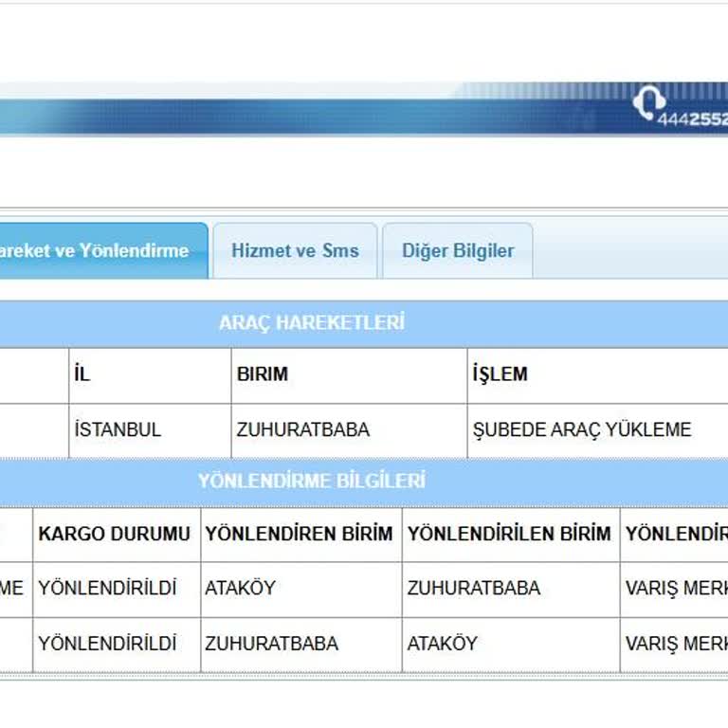728x728 pixels.
Task: Click ATAKÖY under YÖNLENDİRİLEN BİRİM
Action: [511, 644]
